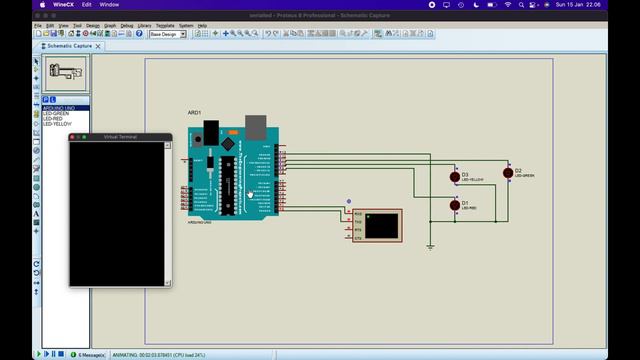
Task: Open the View menu
Action: click(x=63, y=26)
